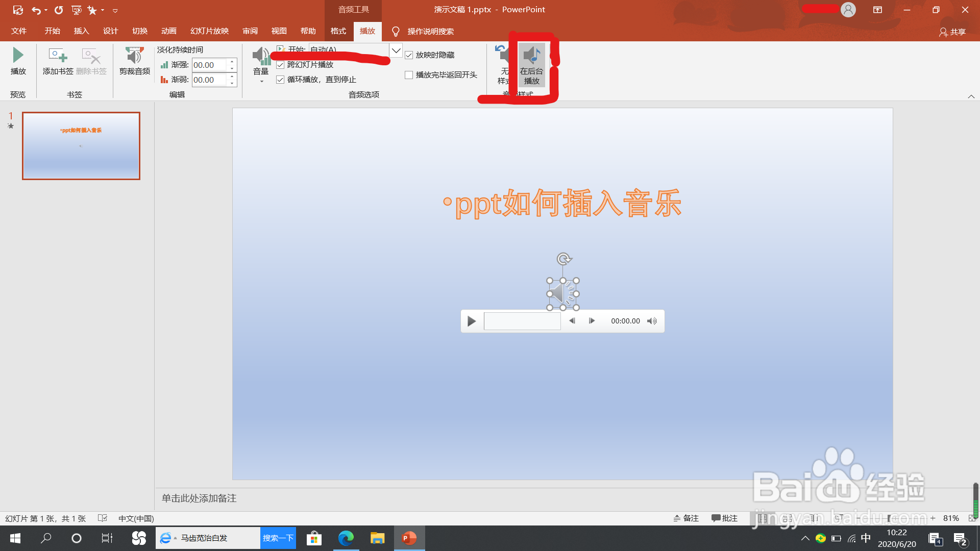Skip forward in the audio player
Image resolution: width=980 pixels, height=551 pixels.
click(592, 321)
